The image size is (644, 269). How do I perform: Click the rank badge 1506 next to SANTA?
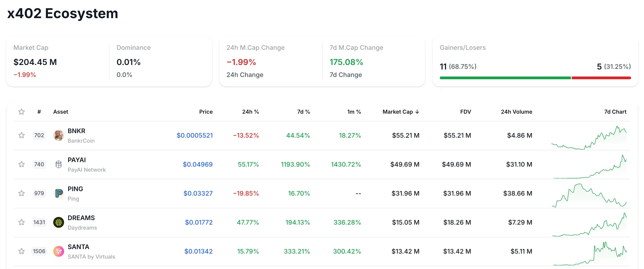tap(39, 251)
